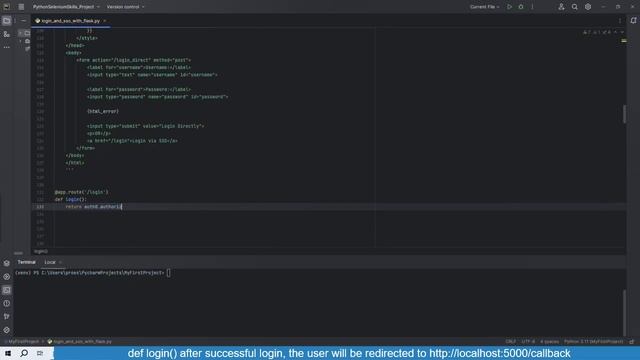Image resolution: width=640 pixels, height=360 pixels.
Task: Select the Terminal panel title tab
Action: tap(27, 262)
